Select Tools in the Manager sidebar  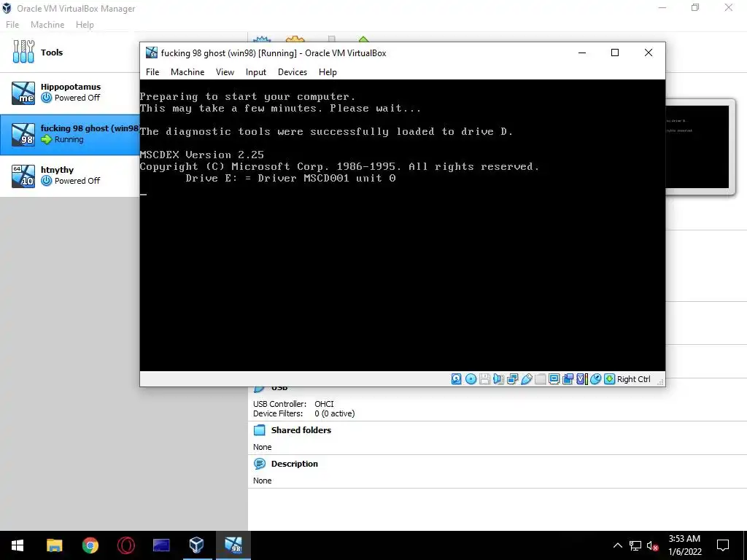[69, 52]
